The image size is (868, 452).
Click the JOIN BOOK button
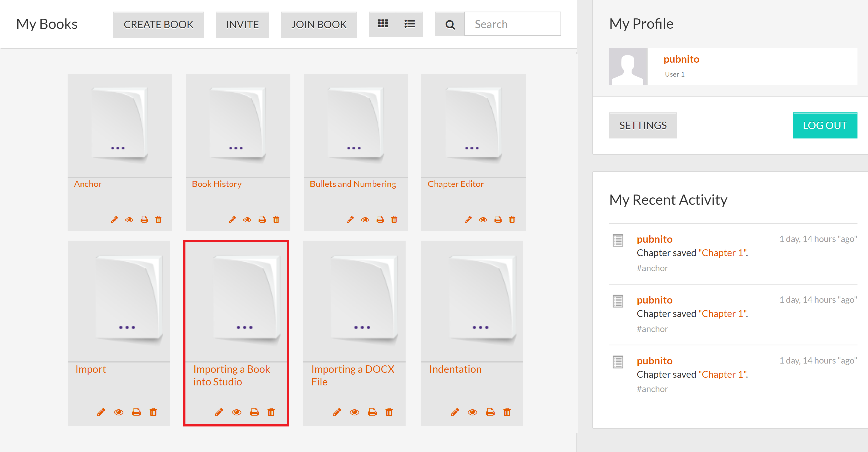pos(319,25)
